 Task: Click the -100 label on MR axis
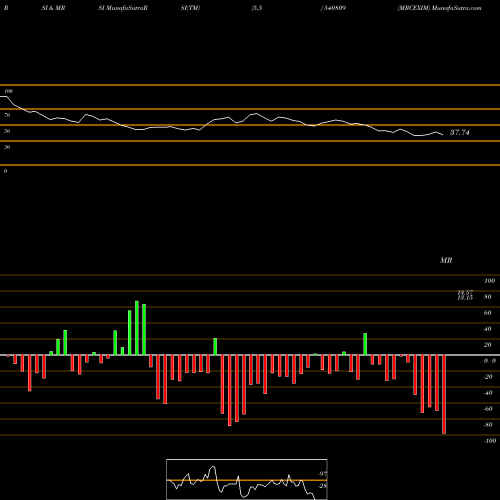[x=490, y=441]
